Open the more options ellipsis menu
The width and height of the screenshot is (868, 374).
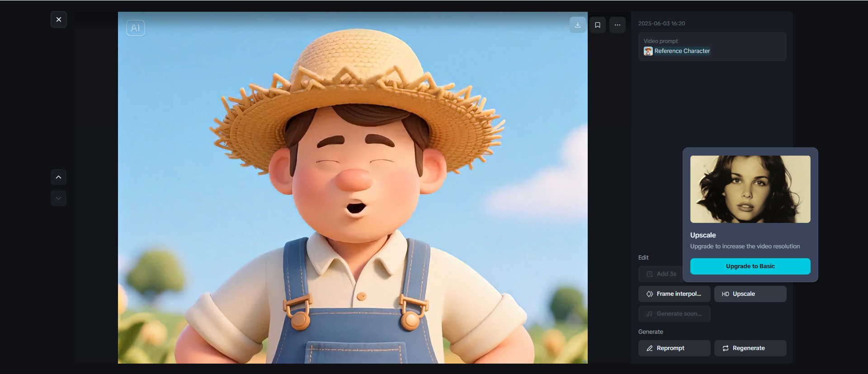pos(618,25)
